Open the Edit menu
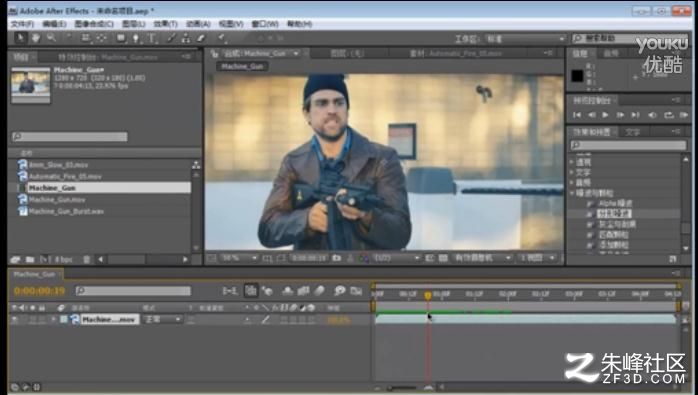Screen dimensions: 698x395 [x=54, y=24]
